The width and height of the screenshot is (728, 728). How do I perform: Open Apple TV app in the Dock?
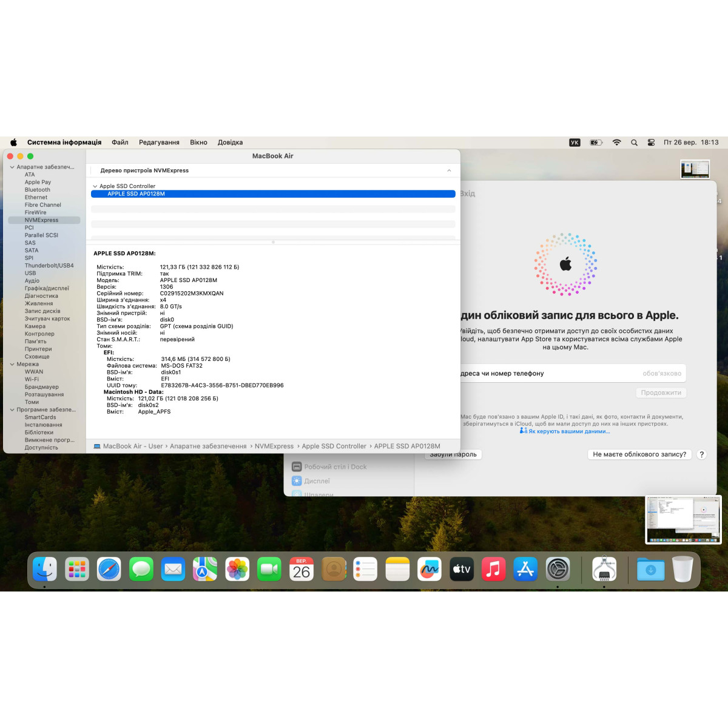pyautogui.click(x=462, y=569)
